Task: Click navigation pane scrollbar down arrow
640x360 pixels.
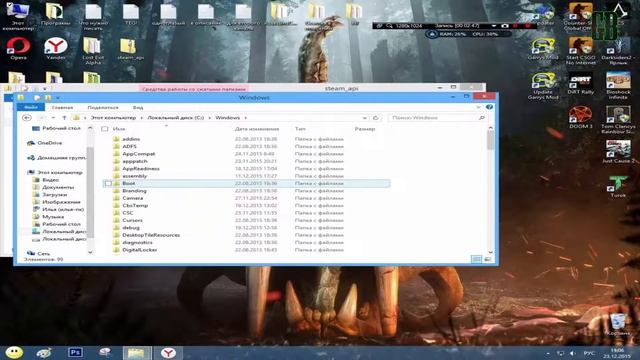Action: click(x=90, y=253)
